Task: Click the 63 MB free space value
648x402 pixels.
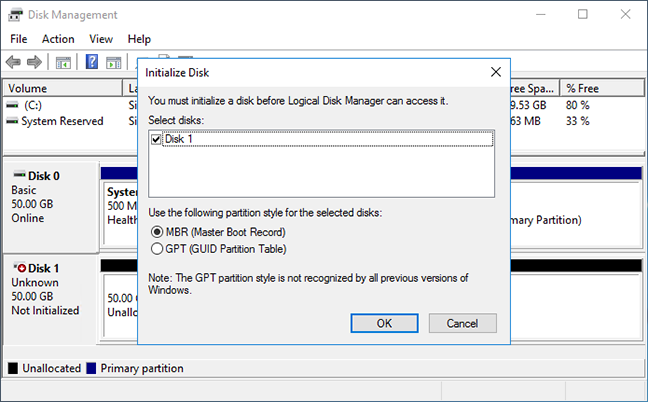Action: point(525,121)
